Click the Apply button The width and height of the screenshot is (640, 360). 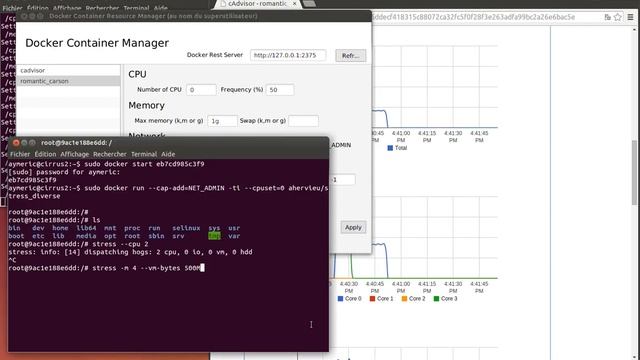tap(353, 227)
